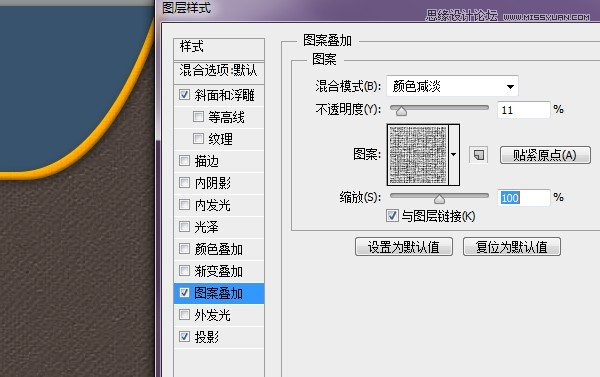Screen dimensions: 600x377
Task: Enable 等高线 checkbox
Action: pos(198,116)
